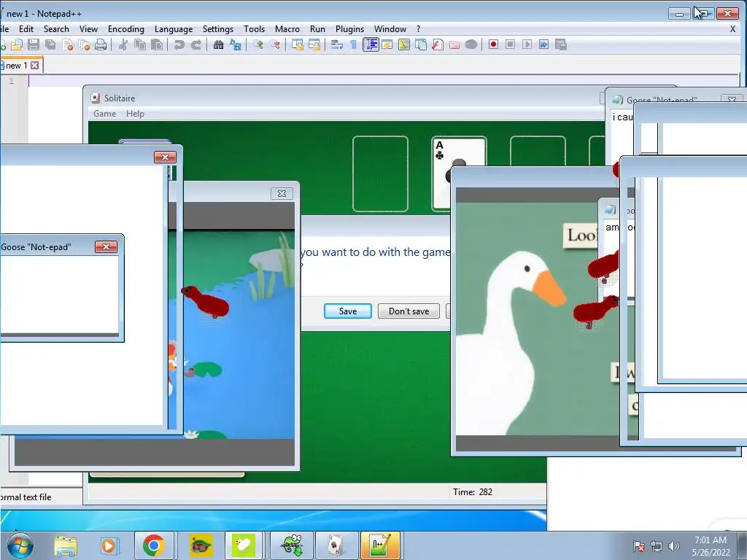747x560 pixels.
Task: Click the 'Time: 282' Solitaire status text
Action: (x=473, y=492)
